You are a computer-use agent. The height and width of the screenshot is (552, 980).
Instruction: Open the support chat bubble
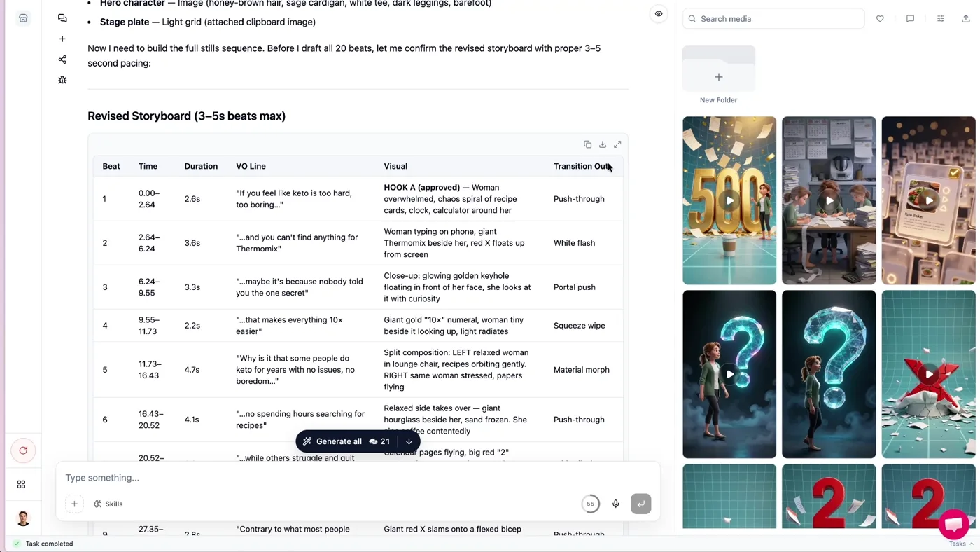[953, 523]
